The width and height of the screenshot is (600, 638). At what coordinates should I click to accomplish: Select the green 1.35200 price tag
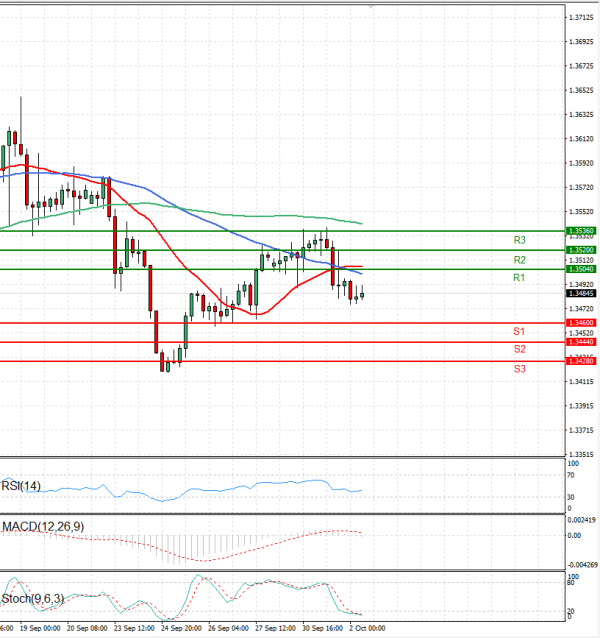(x=581, y=250)
